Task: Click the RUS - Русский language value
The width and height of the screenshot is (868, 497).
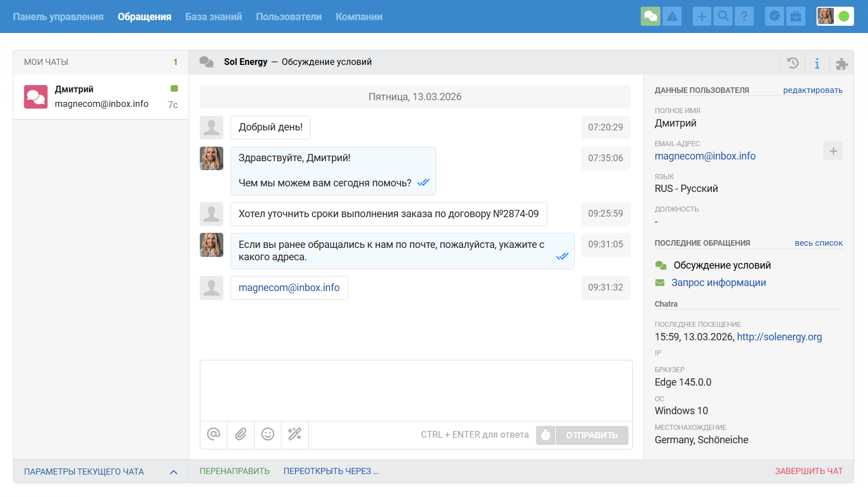Action: tap(686, 189)
